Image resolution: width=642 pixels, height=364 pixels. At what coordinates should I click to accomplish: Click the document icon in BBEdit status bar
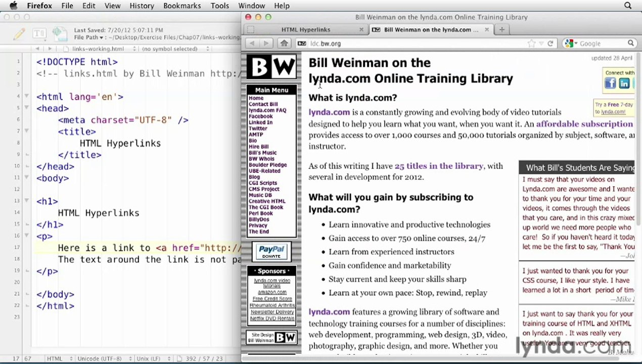click(x=179, y=359)
